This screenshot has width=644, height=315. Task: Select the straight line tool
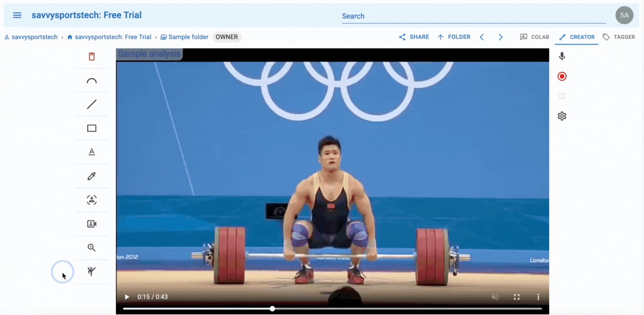92,104
